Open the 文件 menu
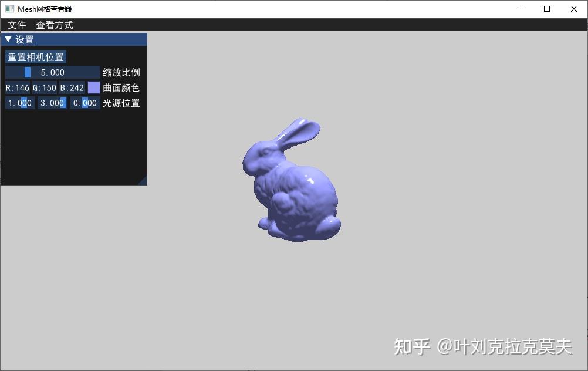Image resolution: width=588 pixels, height=371 pixels. pos(17,25)
